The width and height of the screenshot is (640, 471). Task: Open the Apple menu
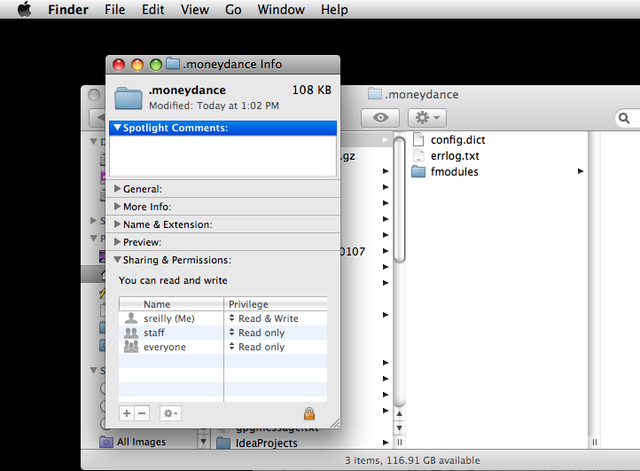pos(24,9)
